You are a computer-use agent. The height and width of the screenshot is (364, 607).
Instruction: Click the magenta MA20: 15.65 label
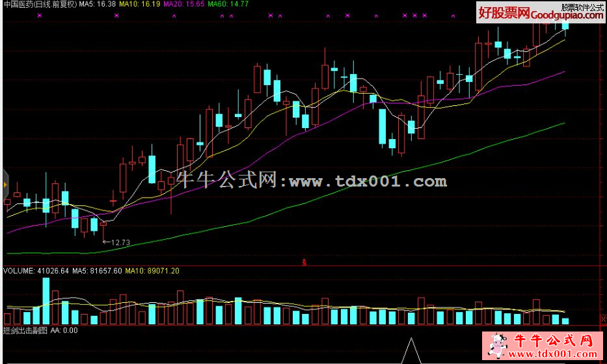[x=185, y=4]
